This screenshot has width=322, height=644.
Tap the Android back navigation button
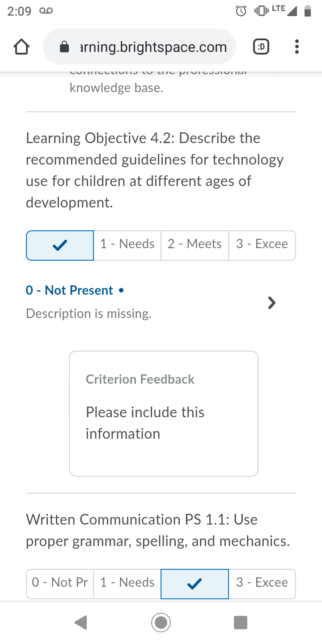pyautogui.click(x=80, y=622)
